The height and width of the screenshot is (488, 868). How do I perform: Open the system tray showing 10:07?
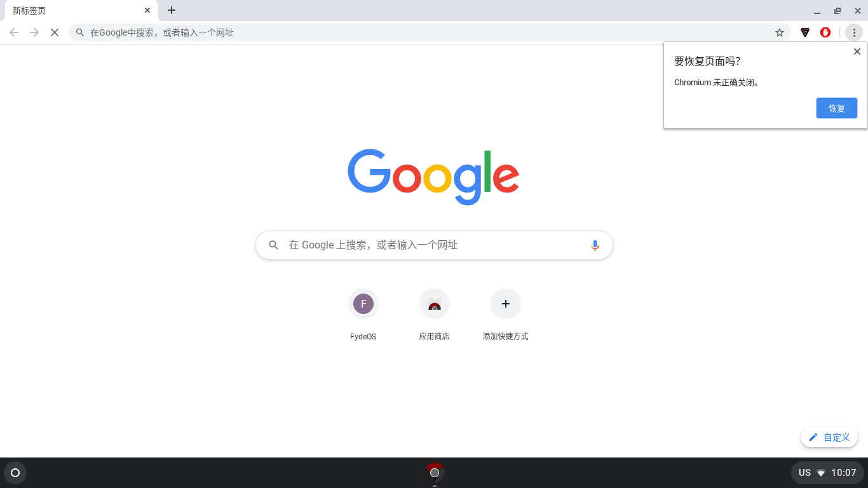[x=827, y=473]
